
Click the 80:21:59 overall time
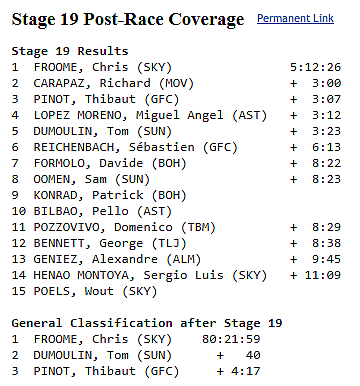click(x=231, y=339)
